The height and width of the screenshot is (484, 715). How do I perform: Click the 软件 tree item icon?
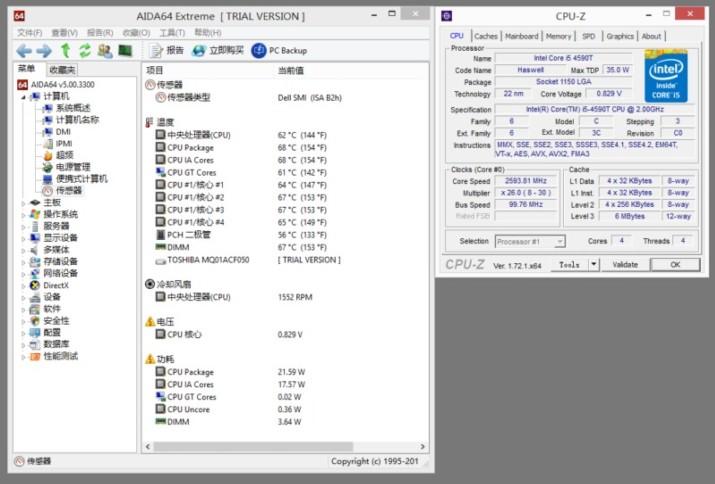[x=35, y=309]
